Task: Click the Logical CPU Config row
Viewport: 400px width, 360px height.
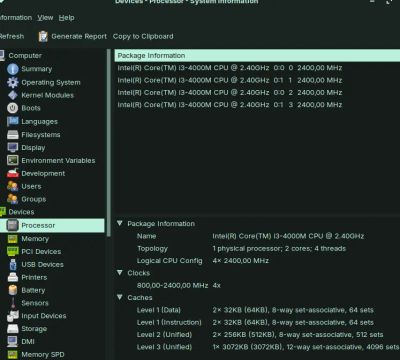Action: [257, 261]
